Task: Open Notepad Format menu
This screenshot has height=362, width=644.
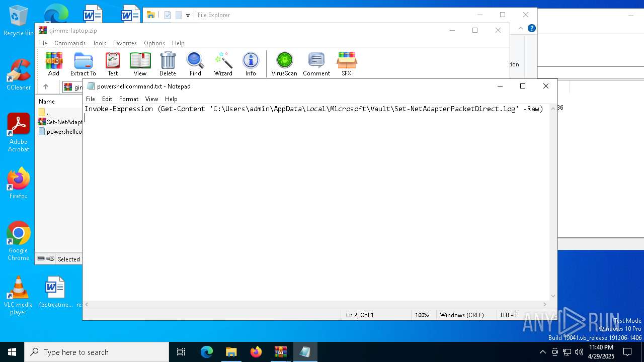Action: (x=129, y=99)
